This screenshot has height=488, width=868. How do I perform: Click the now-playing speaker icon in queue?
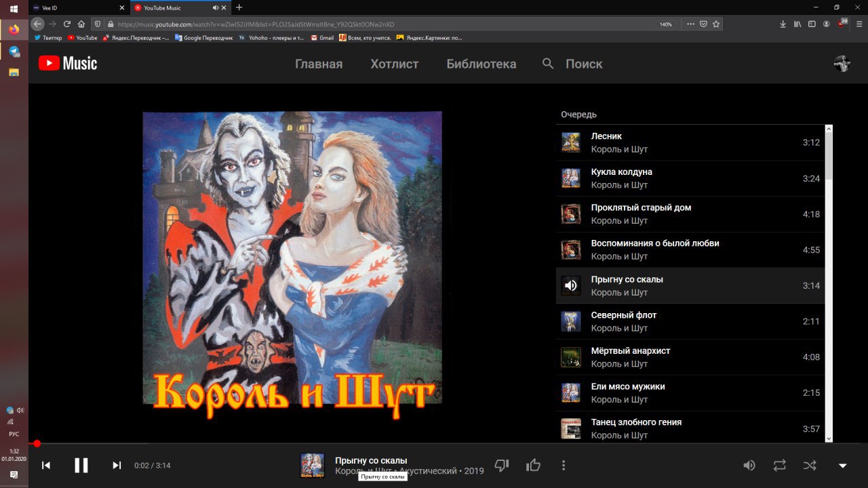571,285
